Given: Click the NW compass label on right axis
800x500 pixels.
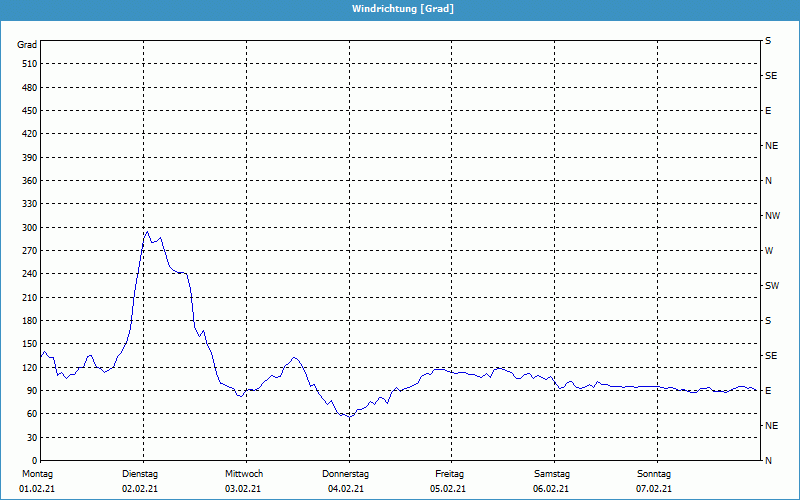Looking at the screenshot, I should tap(772, 216).
